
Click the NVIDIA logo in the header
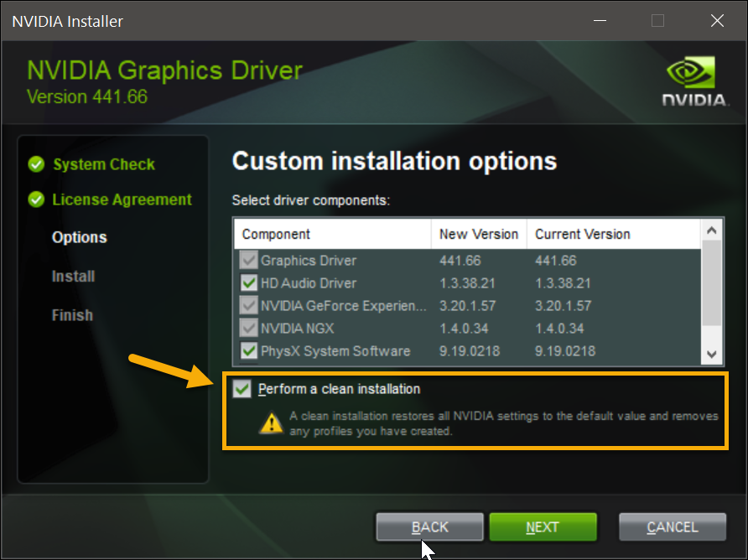[695, 81]
